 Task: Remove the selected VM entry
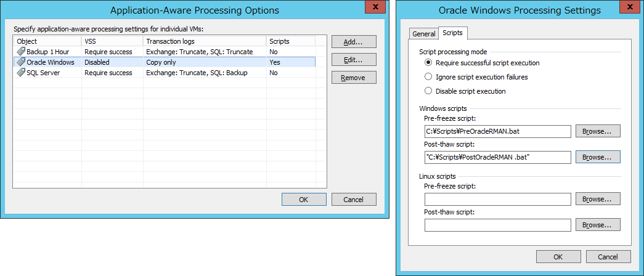click(354, 77)
